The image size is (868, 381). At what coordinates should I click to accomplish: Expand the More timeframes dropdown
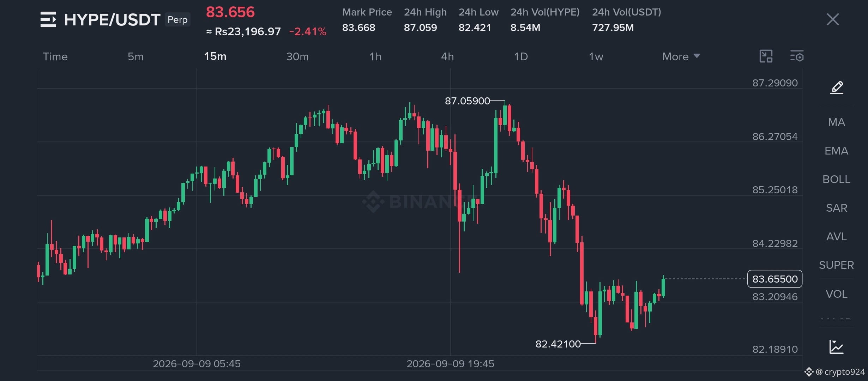click(x=681, y=56)
